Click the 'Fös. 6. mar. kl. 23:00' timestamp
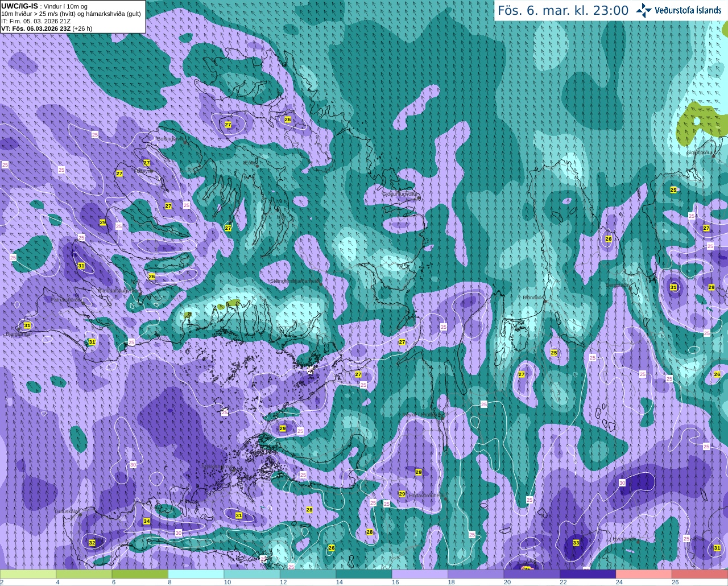 pyautogui.click(x=563, y=10)
